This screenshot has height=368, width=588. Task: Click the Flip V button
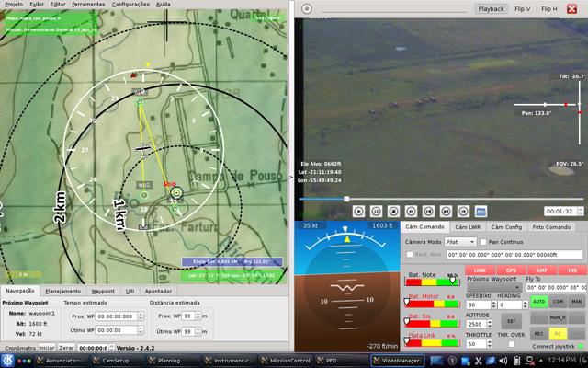pyautogui.click(x=523, y=8)
